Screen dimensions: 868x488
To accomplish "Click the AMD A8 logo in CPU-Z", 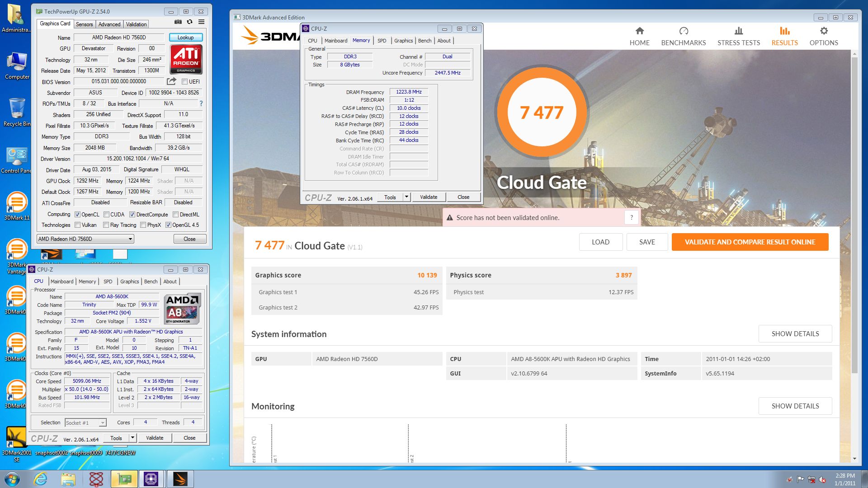I will pyautogui.click(x=182, y=309).
